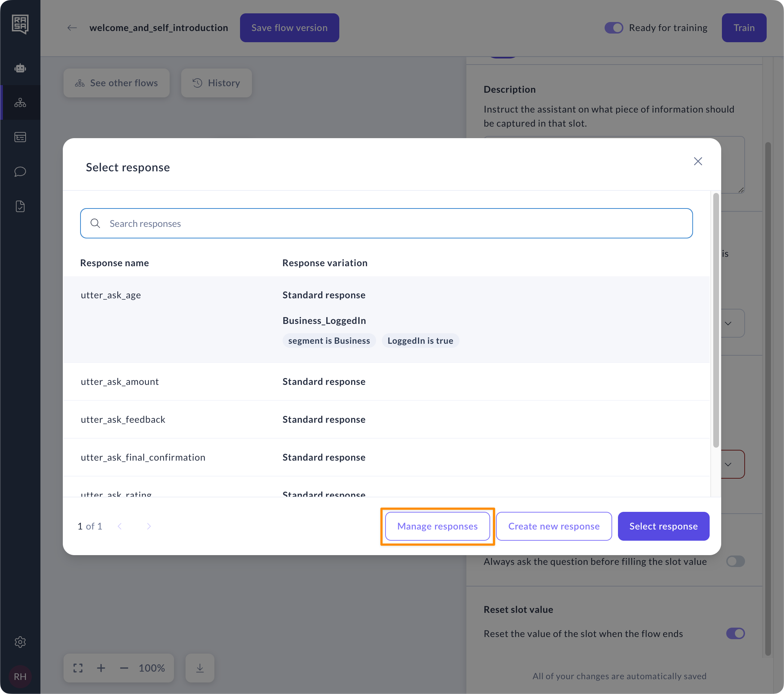Viewport: 784px width, 694px height.
Task: Toggle Always ask the question switch
Action: point(735,561)
